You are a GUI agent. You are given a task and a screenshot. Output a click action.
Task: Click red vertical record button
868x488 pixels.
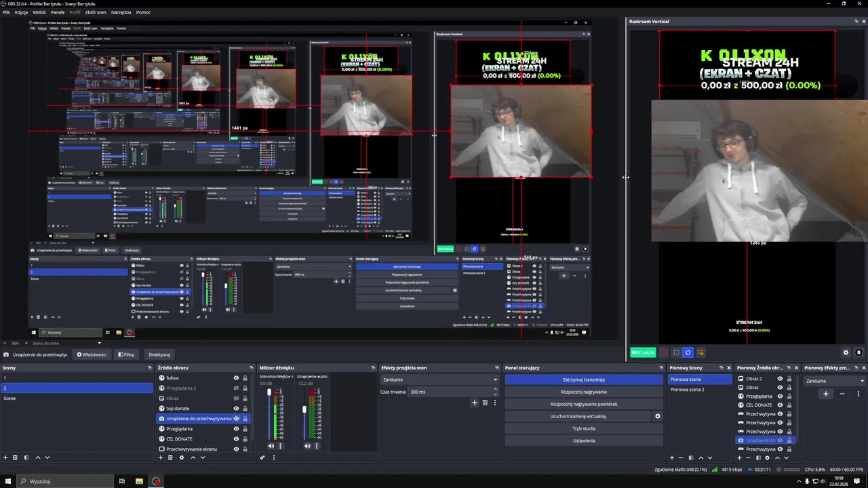point(664,352)
